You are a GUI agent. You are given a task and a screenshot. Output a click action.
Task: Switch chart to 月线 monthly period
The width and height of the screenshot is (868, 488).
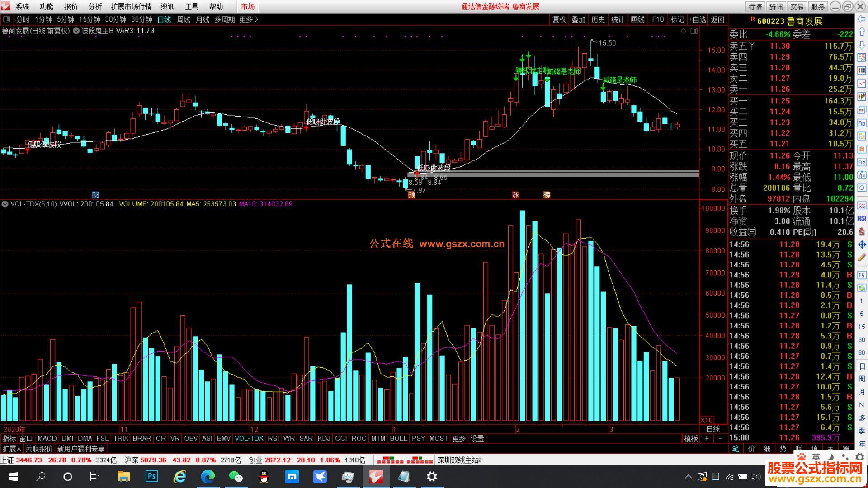pos(203,19)
